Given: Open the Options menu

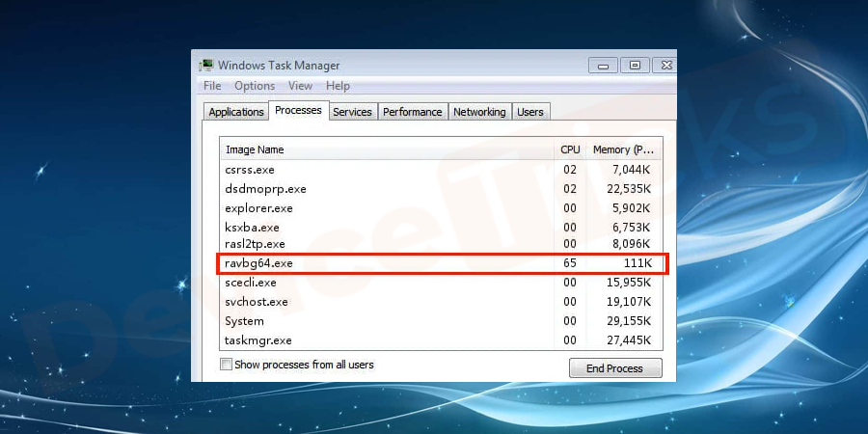Looking at the screenshot, I should (x=255, y=86).
